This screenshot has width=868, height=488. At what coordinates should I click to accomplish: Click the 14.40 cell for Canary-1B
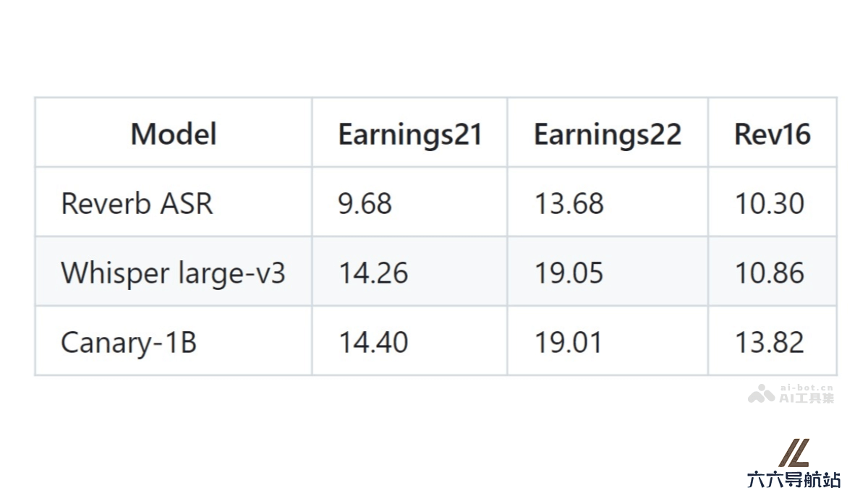click(373, 342)
